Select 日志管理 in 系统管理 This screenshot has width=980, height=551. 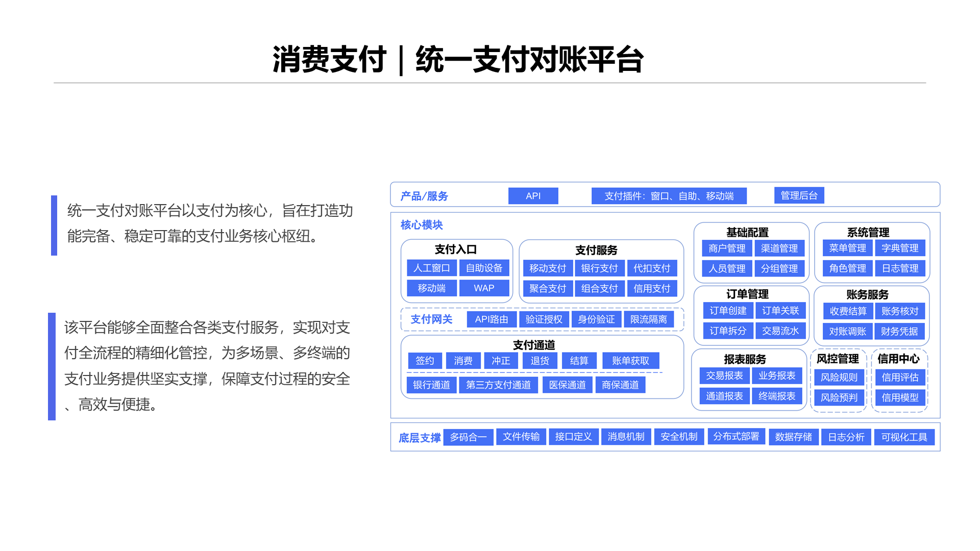tap(900, 268)
